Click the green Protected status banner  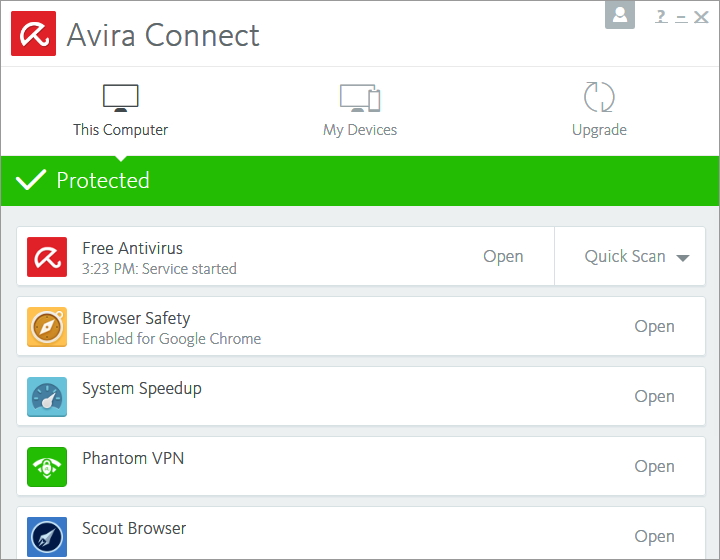[360, 181]
